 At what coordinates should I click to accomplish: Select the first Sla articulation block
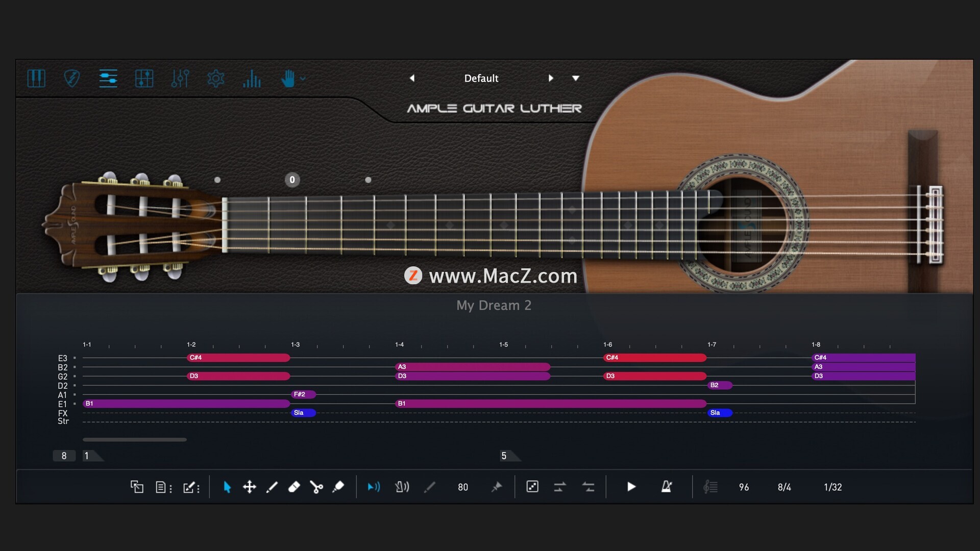coord(304,413)
